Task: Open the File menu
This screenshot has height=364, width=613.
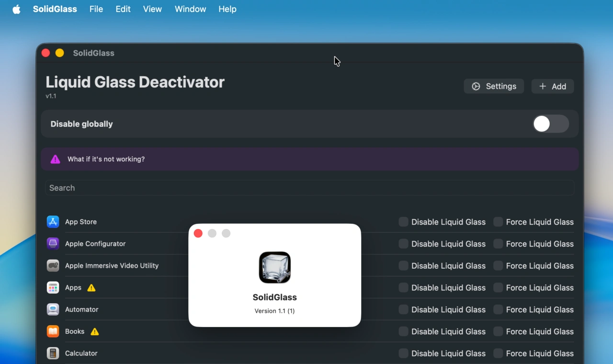Action: pyautogui.click(x=96, y=9)
